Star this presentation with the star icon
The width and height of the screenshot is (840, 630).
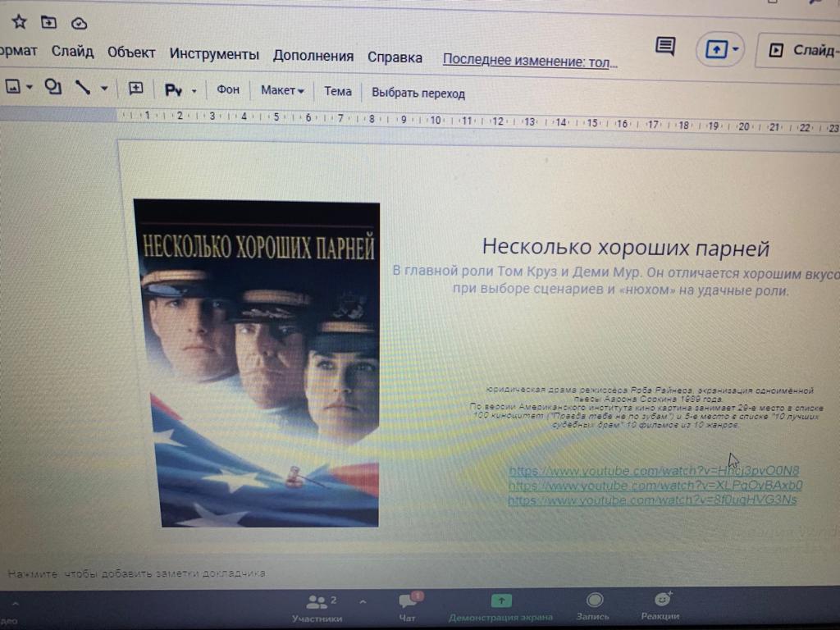coord(19,22)
